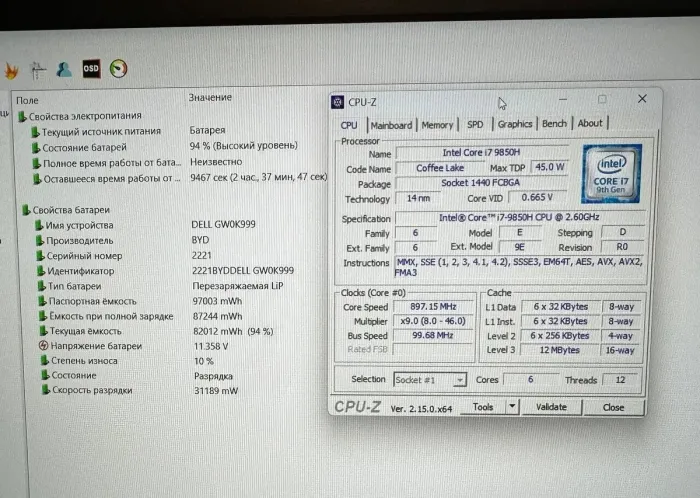Open the Bench tab
Screen dimensions: 700x498
(x=554, y=124)
